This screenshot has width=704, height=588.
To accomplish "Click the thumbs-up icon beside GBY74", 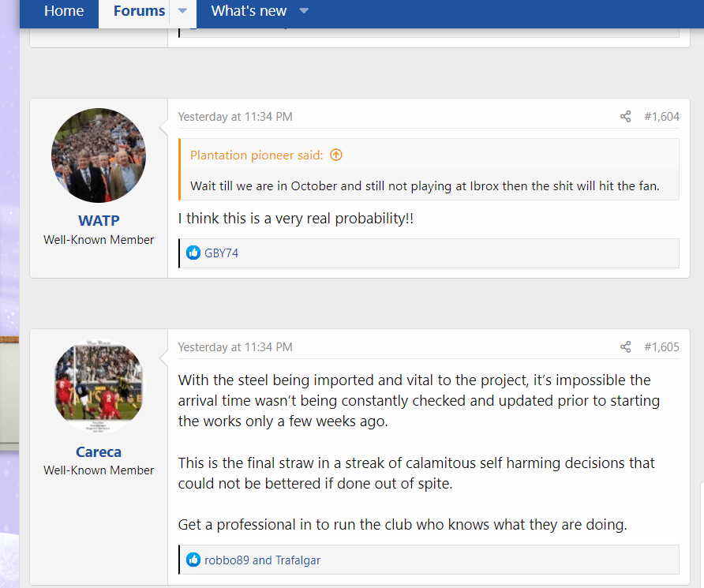I will point(193,253).
